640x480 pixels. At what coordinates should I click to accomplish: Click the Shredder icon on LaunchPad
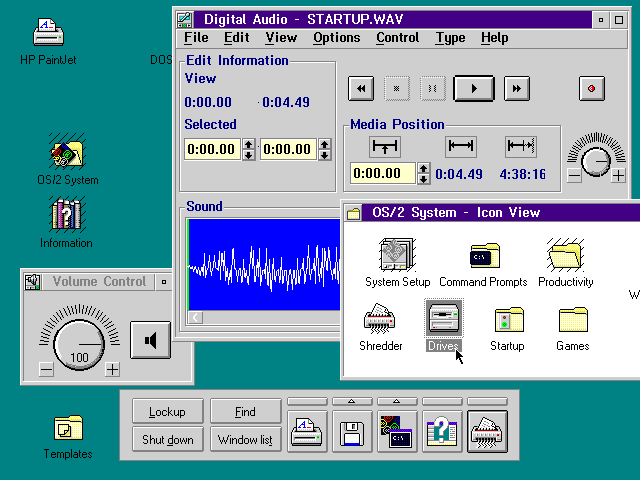pos(487,432)
